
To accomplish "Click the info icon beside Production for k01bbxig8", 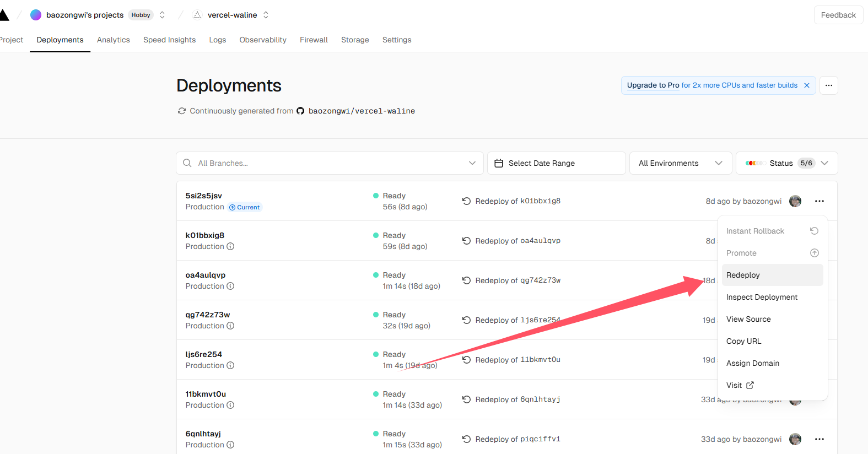I will click(x=230, y=246).
